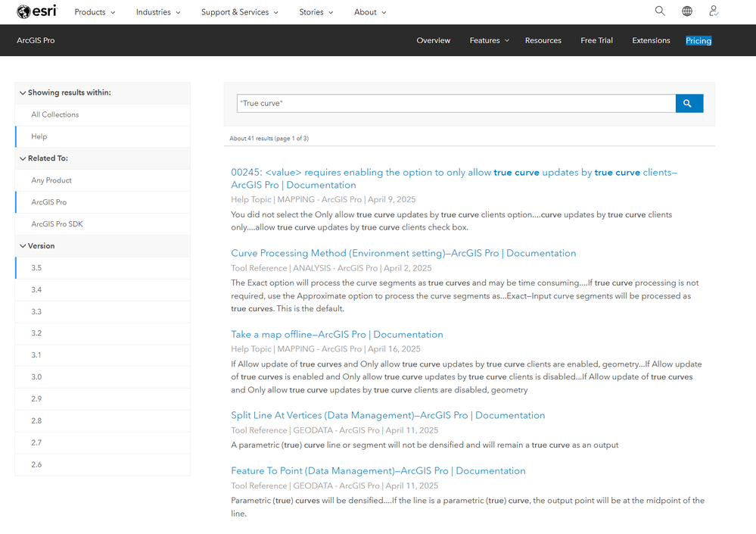Select version 3.3 filter

(103, 311)
